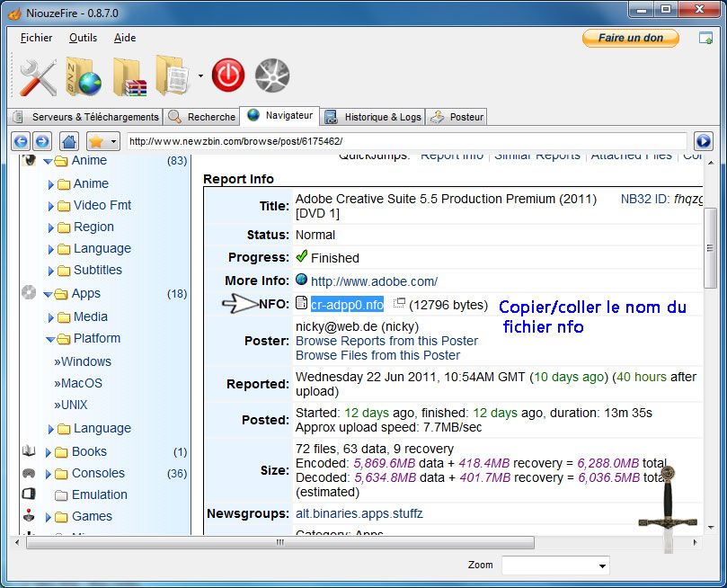Click the vertical scrollbar thumb
Screen dimensions: 727x588
(x=710, y=248)
